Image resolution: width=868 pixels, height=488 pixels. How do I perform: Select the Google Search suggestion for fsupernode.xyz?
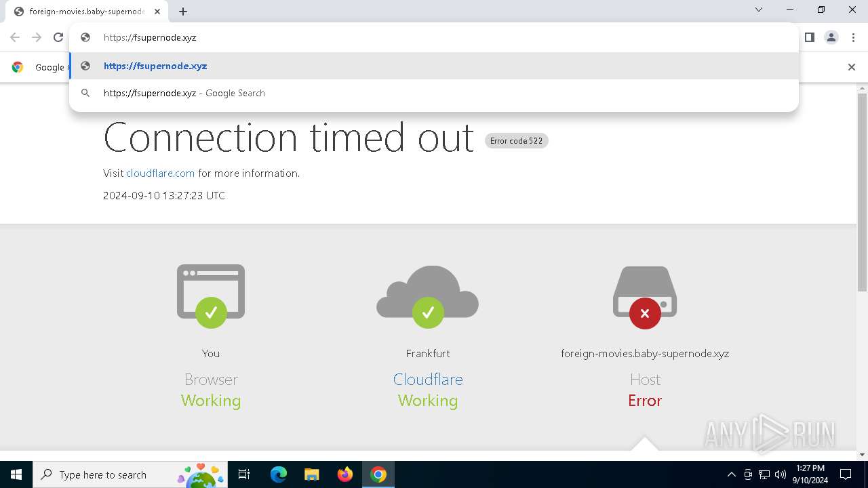[x=434, y=93]
